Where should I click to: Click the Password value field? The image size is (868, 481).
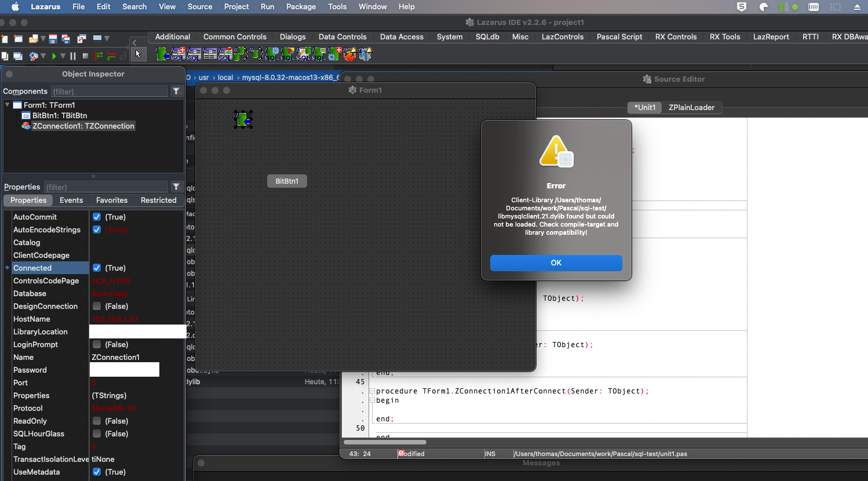125,370
